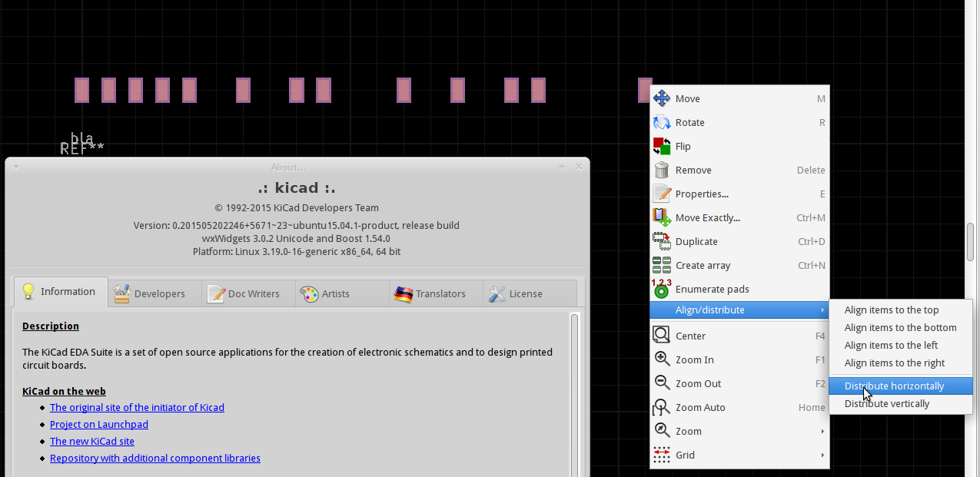This screenshot has width=980, height=477.
Task: Click the Properties notepad icon
Action: [x=661, y=194]
